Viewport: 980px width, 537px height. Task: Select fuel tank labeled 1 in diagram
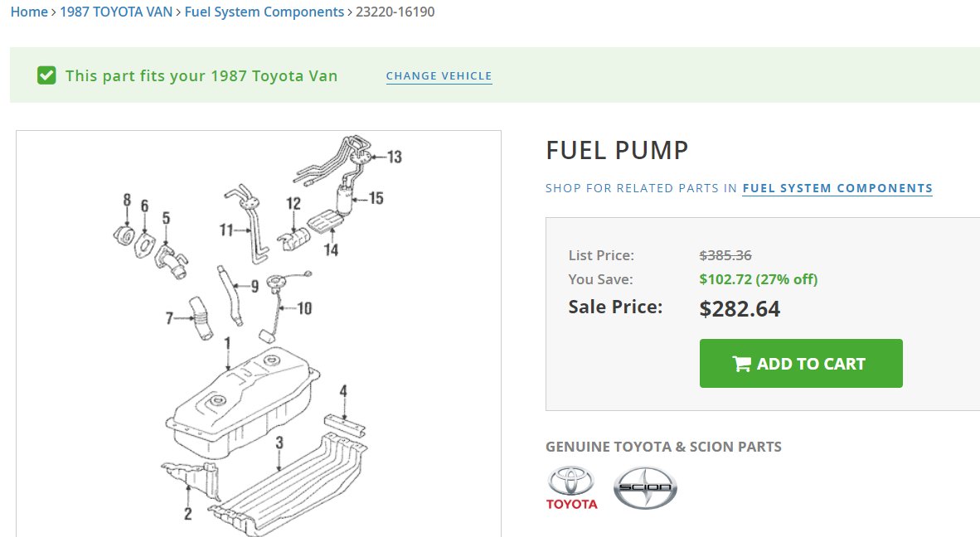pyautogui.click(x=242, y=403)
